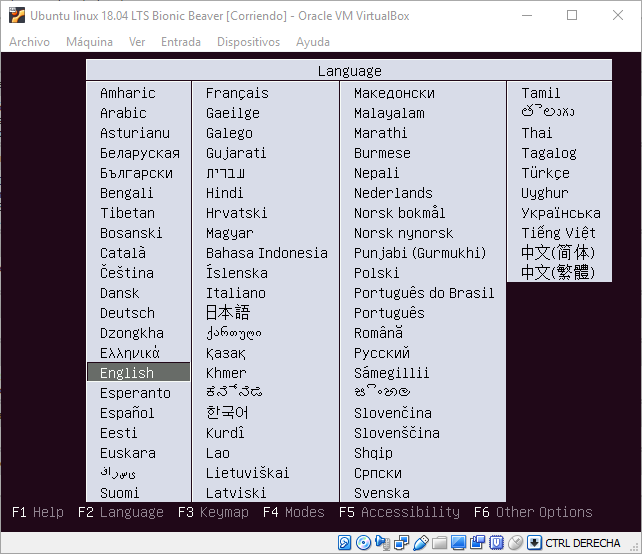Choose Deutsch language

127,313
